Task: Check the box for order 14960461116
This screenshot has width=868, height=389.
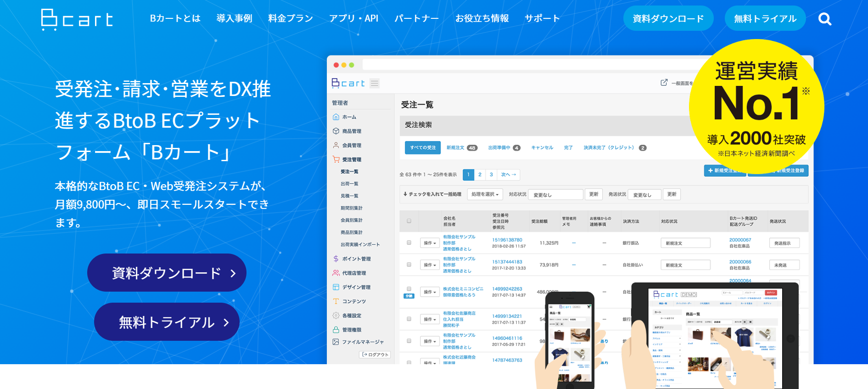Action: pyautogui.click(x=409, y=341)
